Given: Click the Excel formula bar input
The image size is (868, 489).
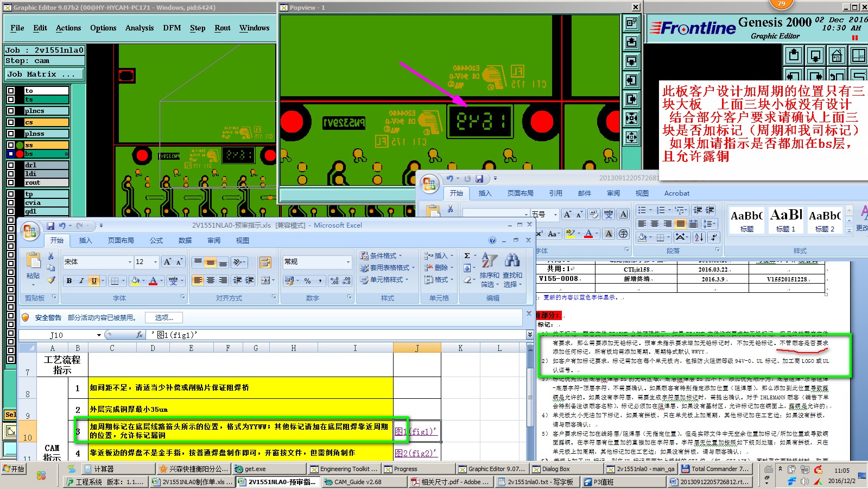Looking at the screenshot, I should (x=335, y=335).
